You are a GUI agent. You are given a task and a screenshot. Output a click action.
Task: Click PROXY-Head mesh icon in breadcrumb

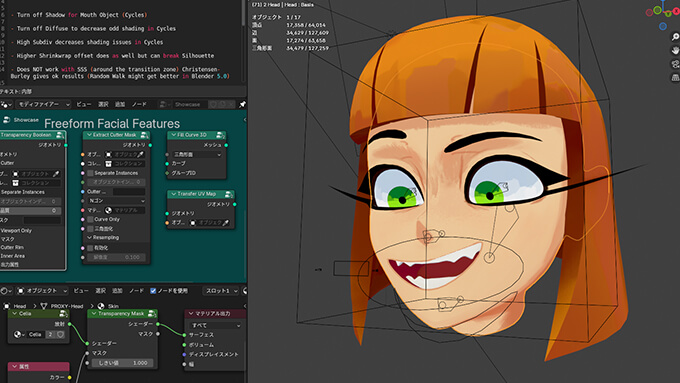pyautogui.click(x=43, y=306)
